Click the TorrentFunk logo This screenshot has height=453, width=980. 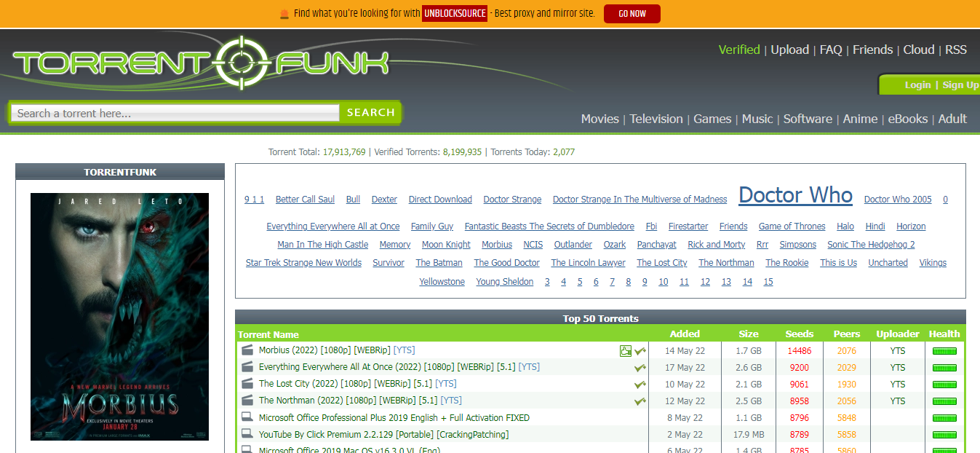[202, 63]
